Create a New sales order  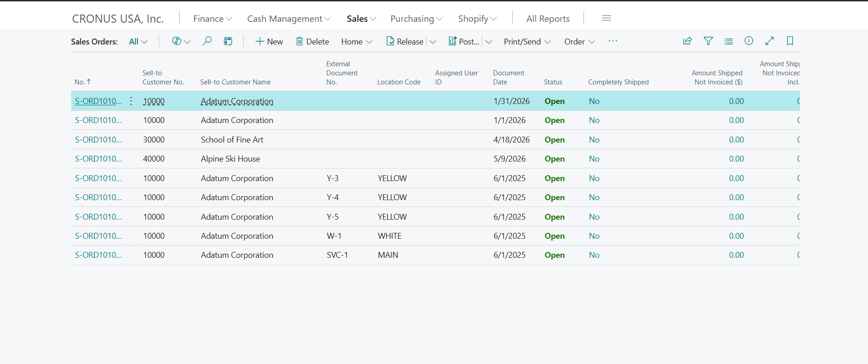(x=269, y=41)
